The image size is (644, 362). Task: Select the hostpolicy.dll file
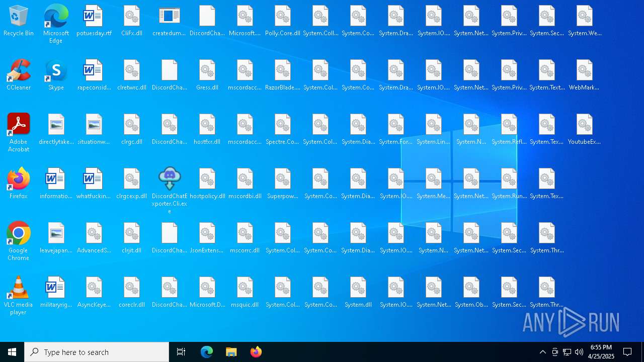click(x=207, y=184)
